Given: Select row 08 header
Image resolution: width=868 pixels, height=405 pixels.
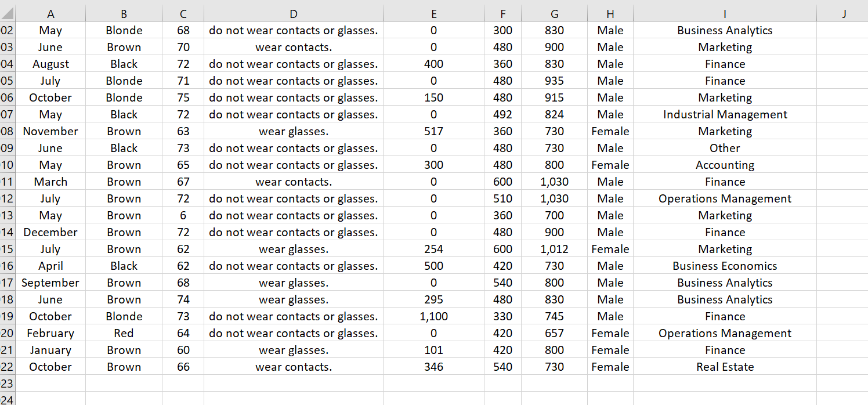Looking at the screenshot, I should click(7, 131).
